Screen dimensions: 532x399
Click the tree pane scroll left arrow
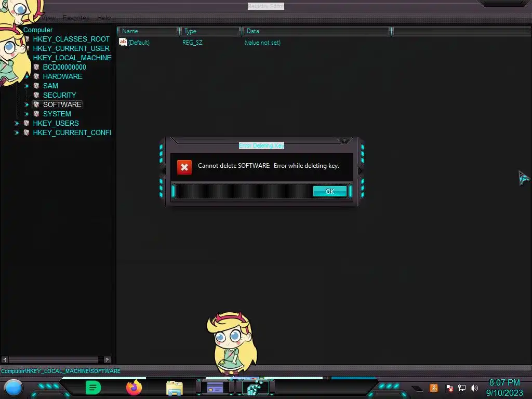pos(5,360)
